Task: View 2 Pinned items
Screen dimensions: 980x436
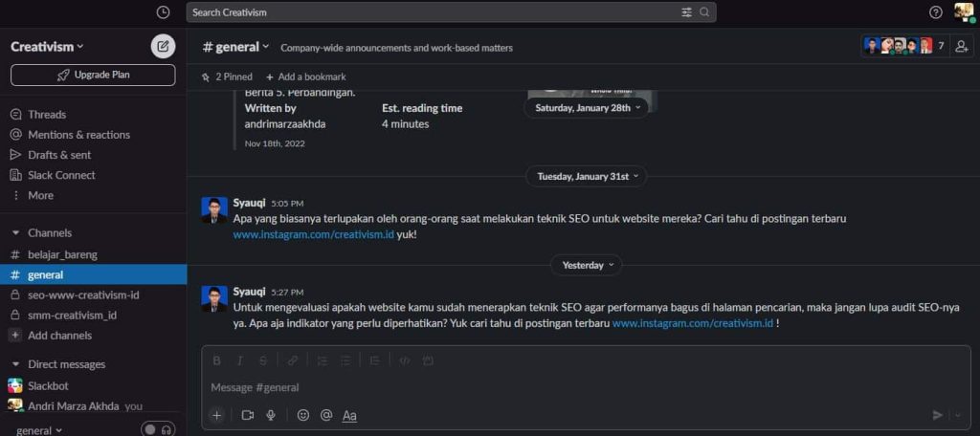Action: [x=227, y=76]
